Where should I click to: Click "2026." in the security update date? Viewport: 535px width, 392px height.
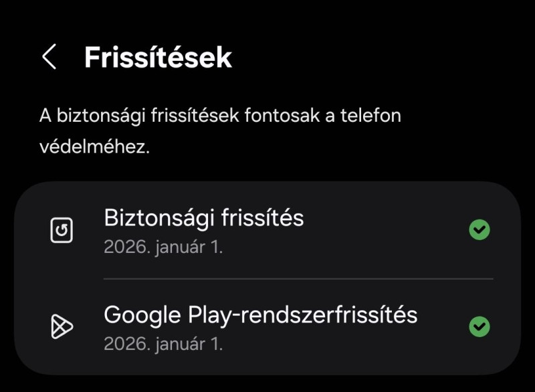coord(126,247)
